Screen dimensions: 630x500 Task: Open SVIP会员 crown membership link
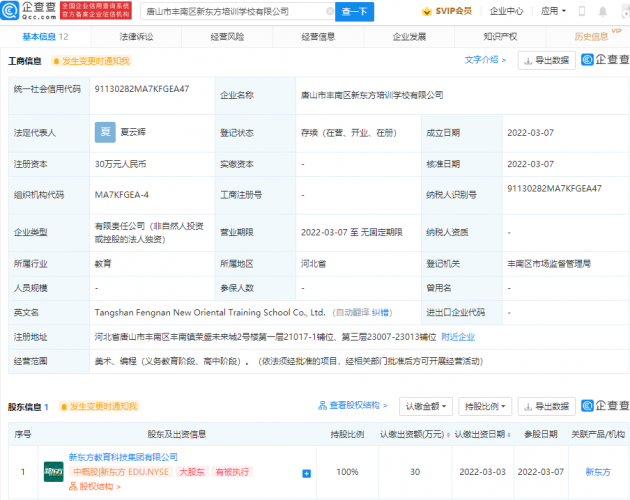tap(447, 11)
